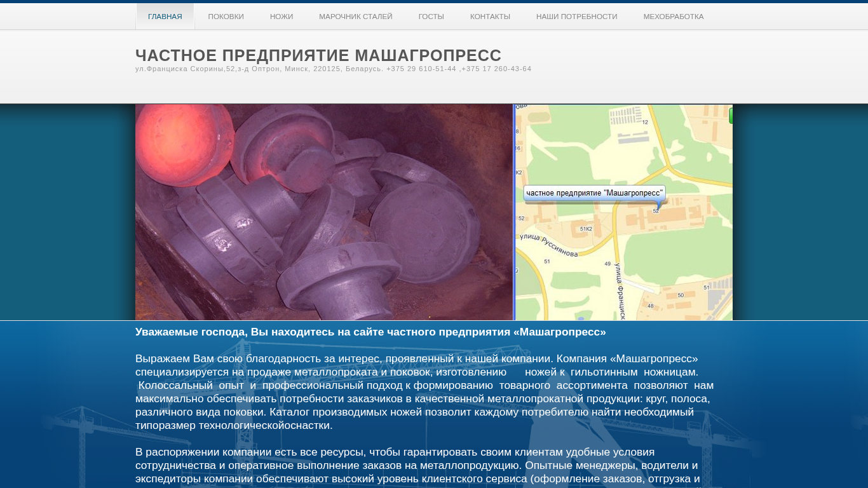Open the ГЛАВНАЯ menu tab
Viewport: 868px width, 488px height.
pos(165,17)
